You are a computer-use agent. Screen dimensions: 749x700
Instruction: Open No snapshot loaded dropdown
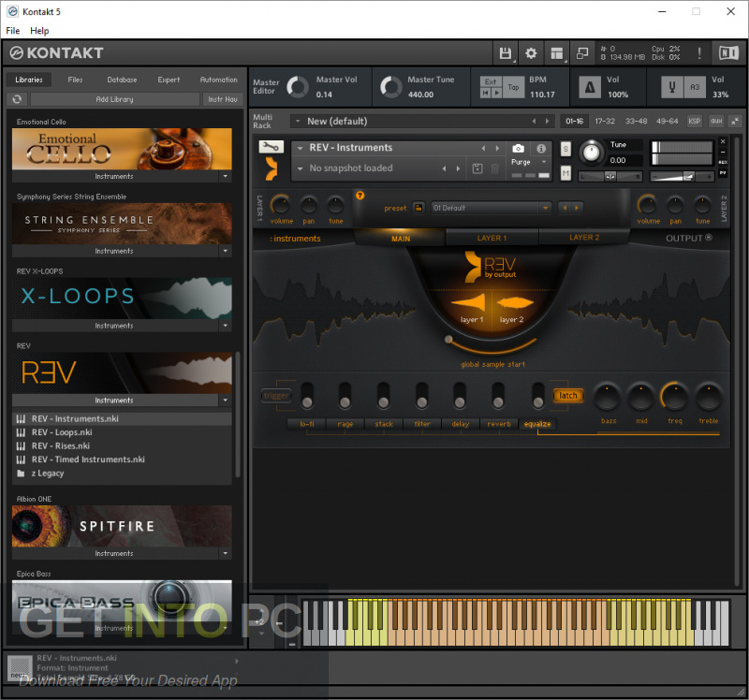300,168
